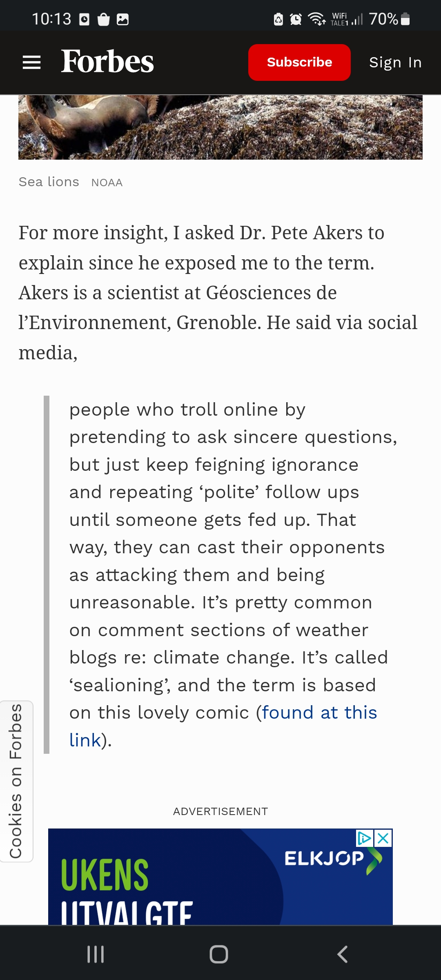
Task: Tap the Android home button
Action: [x=219, y=954]
